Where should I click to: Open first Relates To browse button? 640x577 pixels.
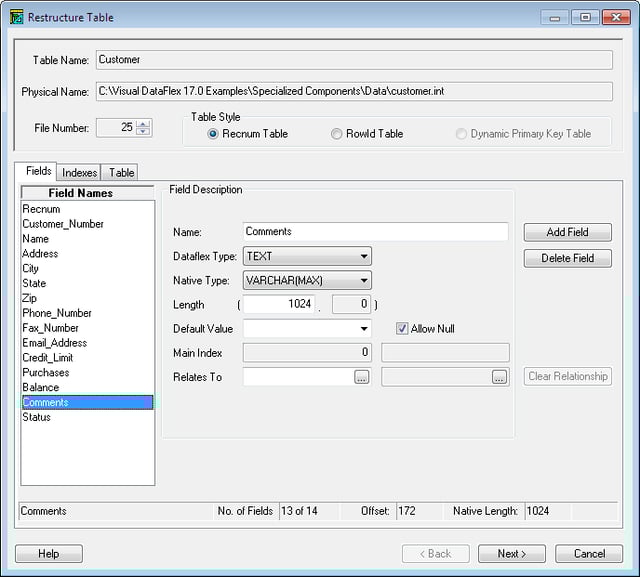[x=361, y=377]
